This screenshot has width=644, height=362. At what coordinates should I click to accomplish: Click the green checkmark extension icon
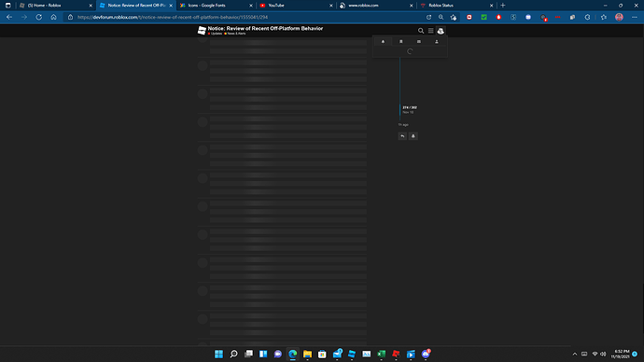(483, 17)
